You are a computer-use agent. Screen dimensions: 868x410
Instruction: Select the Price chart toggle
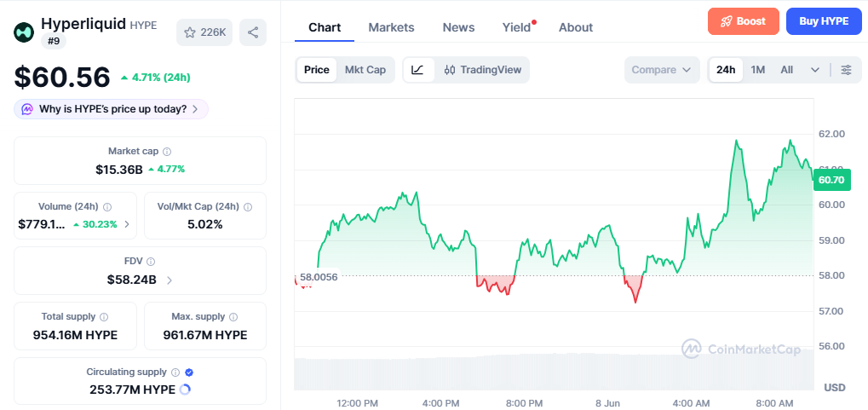tap(317, 70)
